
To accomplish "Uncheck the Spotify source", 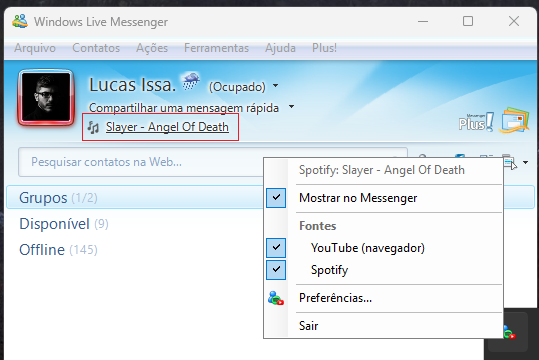I will (x=383, y=270).
